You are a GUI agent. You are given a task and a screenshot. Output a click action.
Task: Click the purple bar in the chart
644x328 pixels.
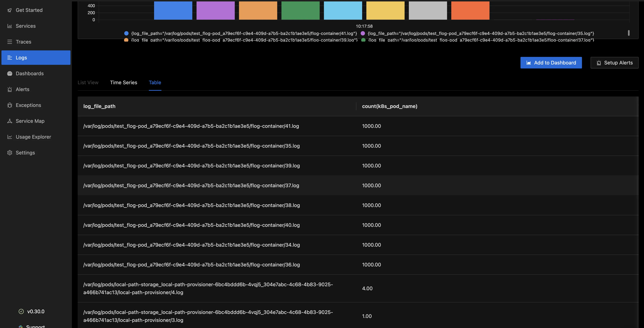[216, 10]
